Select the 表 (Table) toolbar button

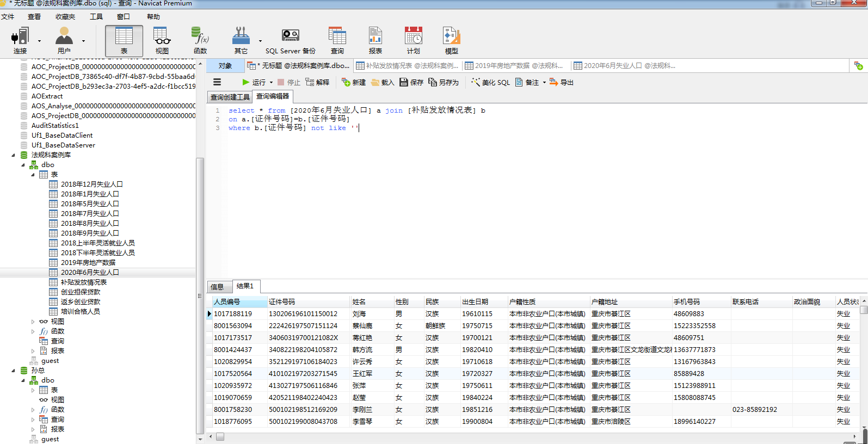[x=124, y=41]
